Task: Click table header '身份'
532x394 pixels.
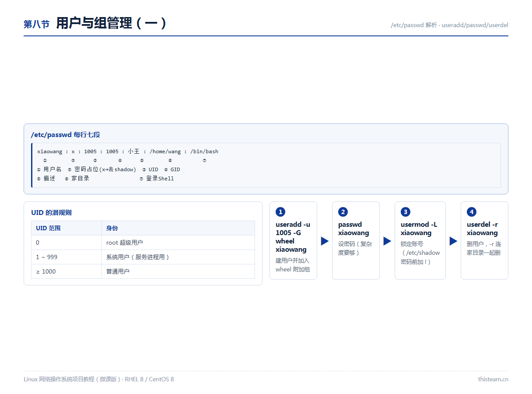Action: click(x=178, y=228)
